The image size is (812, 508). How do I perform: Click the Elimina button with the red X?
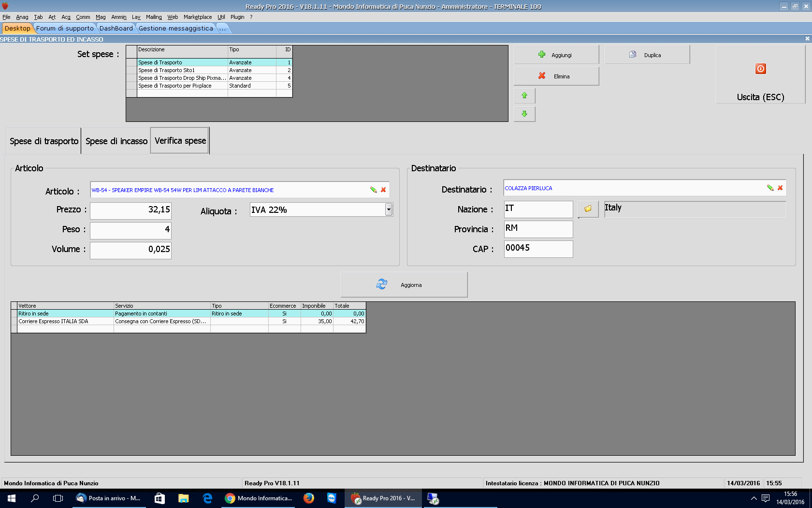[x=556, y=76]
